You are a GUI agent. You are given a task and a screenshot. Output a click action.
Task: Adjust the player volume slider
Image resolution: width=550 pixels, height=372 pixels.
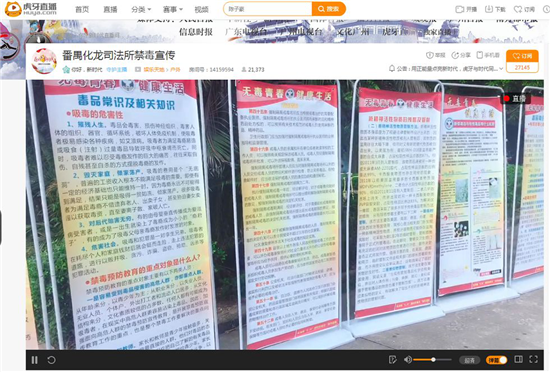click(432, 360)
